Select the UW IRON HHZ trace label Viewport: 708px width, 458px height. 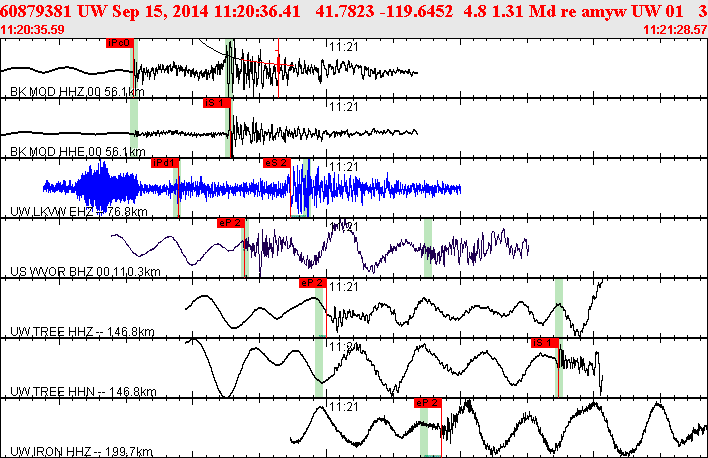[81, 451]
